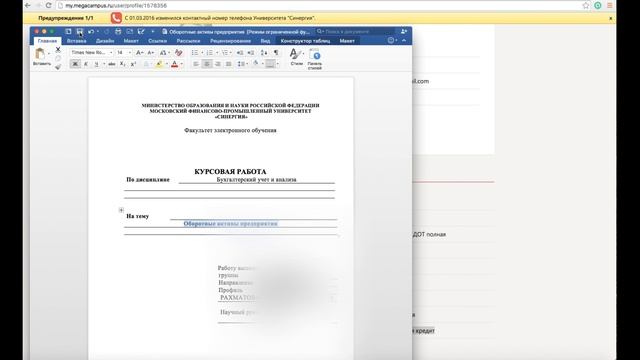
Task: Click the table move handle beside На тему
Action: click(x=121, y=210)
